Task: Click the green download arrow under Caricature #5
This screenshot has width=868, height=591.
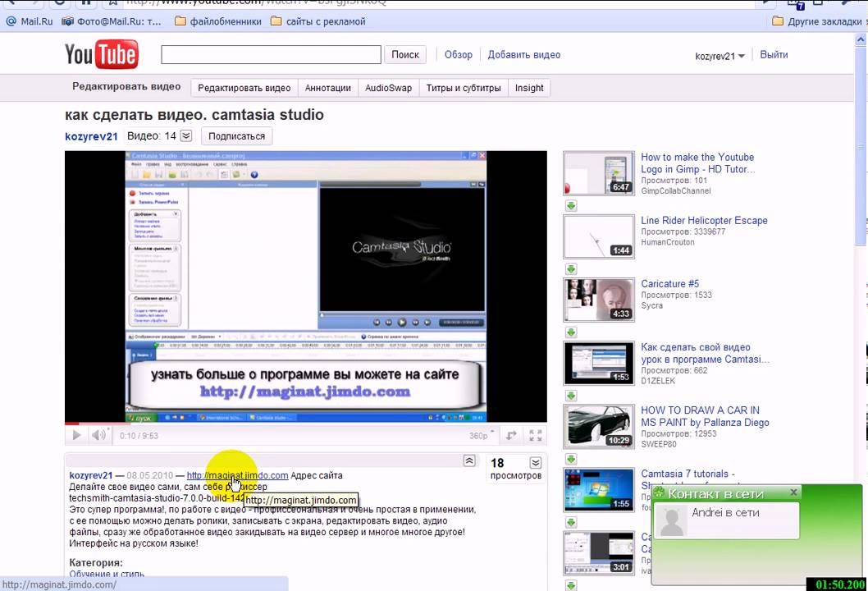Action: click(570, 332)
